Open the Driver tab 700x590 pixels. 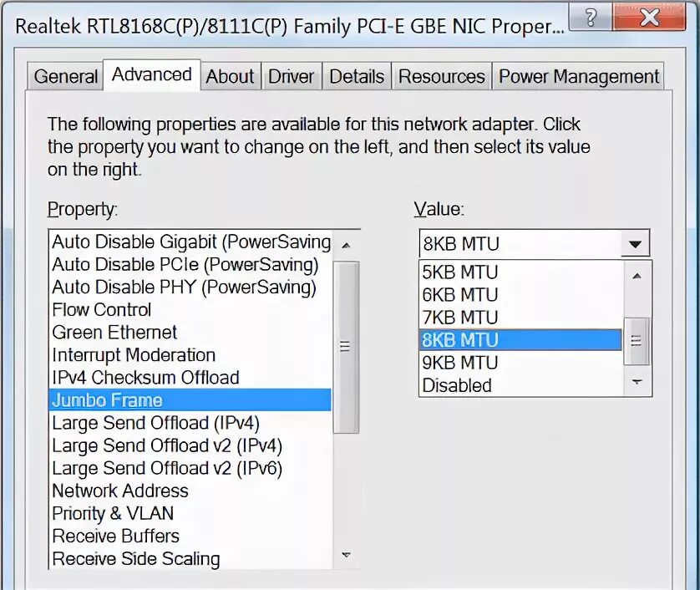coord(291,76)
